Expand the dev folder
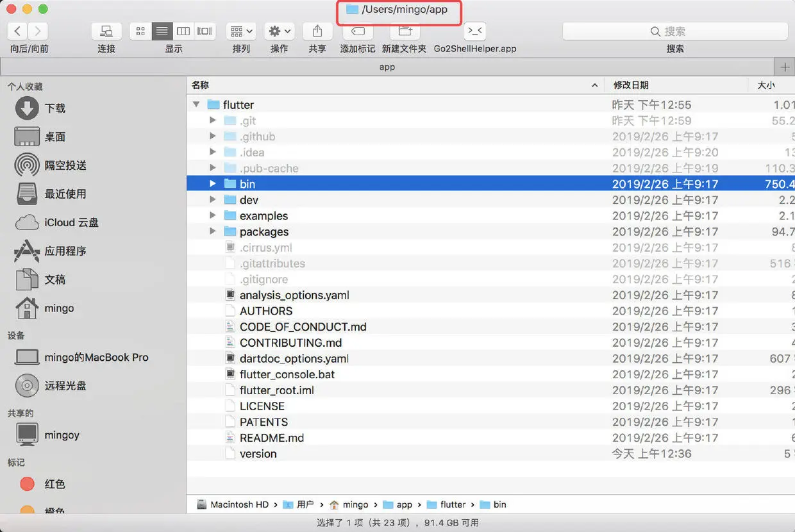 (213, 200)
